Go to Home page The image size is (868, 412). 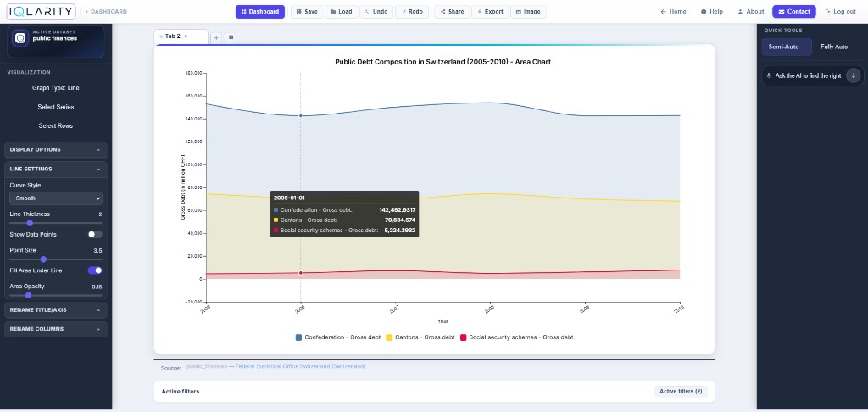tap(673, 12)
